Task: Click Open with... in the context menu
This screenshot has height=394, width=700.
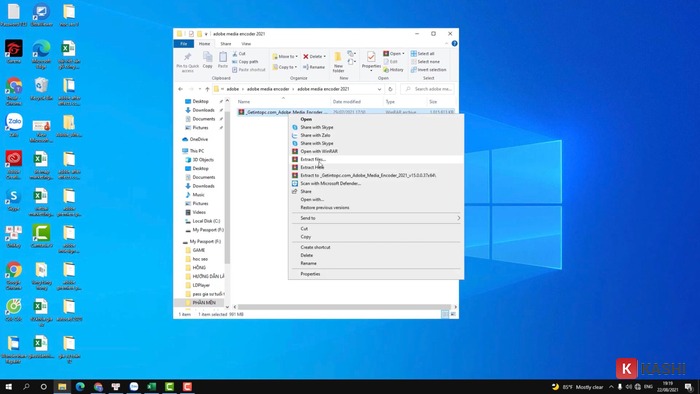Action: [375, 199]
